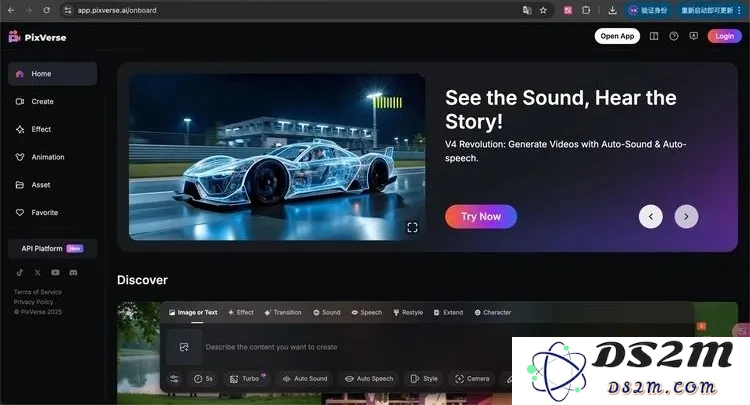This screenshot has height=405, width=750.
Task: Switch to the Effect tab
Action: (241, 312)
